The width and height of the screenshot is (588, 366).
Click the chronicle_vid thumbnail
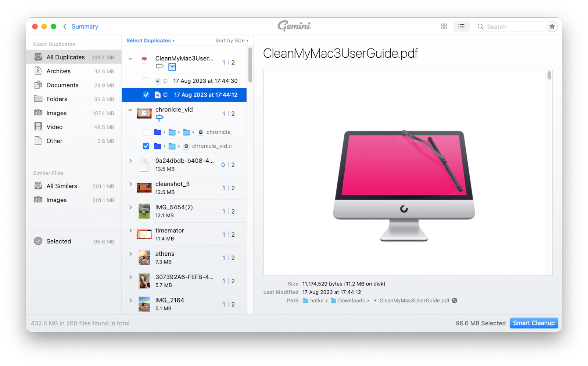144,114
